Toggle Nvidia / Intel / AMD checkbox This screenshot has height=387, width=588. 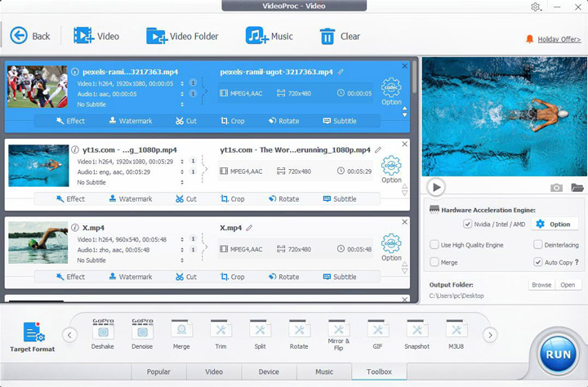(x=468, y=225)
